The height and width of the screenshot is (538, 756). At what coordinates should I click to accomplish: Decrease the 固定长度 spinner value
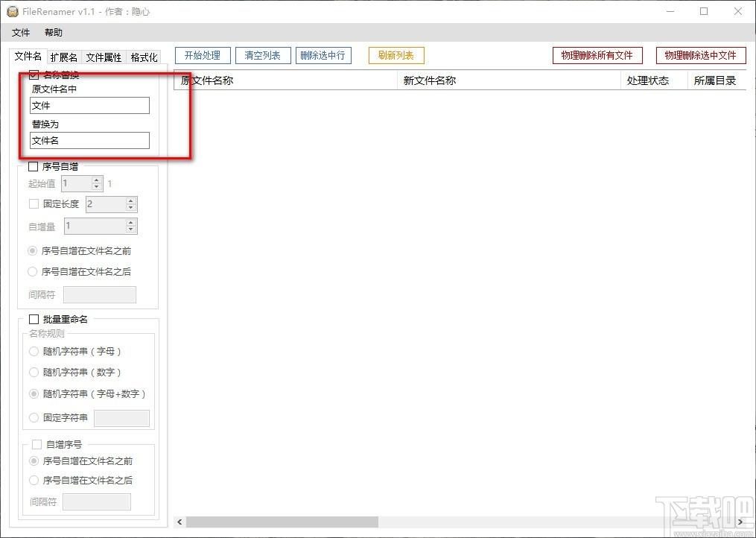tap(131, 207)
